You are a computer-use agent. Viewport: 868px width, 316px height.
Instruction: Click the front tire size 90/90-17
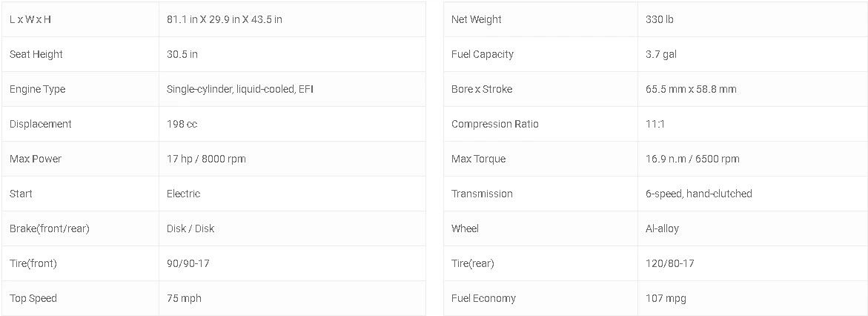click(x=188, y=263)
